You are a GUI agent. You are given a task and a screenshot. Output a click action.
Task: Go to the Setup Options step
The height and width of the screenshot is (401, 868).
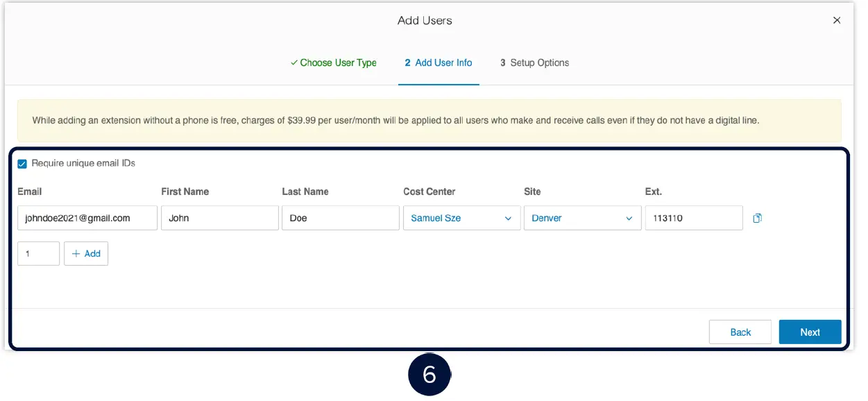tap(535, 62)
